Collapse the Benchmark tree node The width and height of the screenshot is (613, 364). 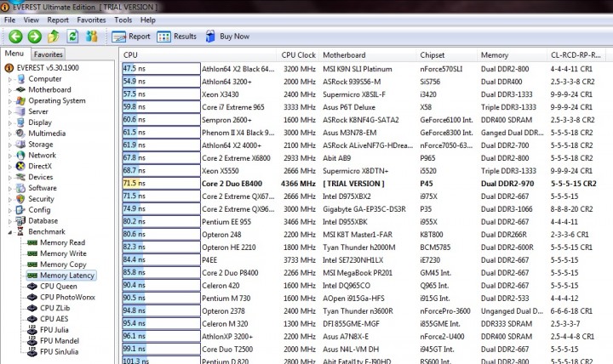pyautogui.click(x=10, y=232)
